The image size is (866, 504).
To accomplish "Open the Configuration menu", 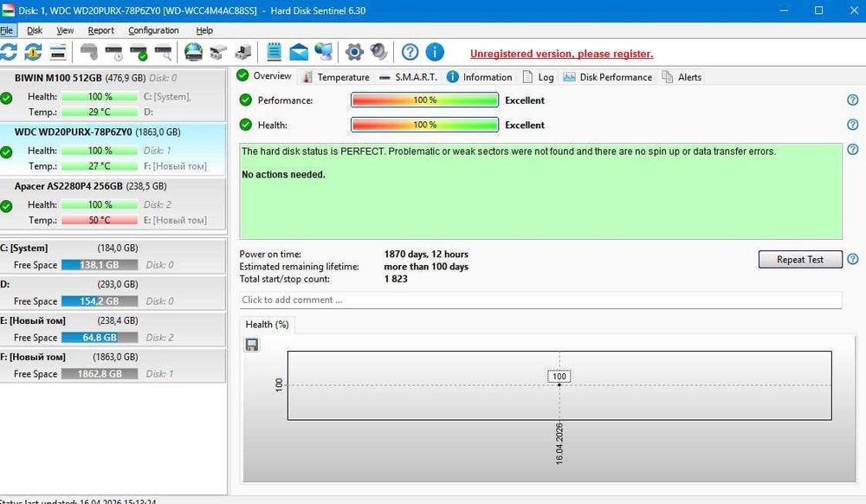I will 153,30.
